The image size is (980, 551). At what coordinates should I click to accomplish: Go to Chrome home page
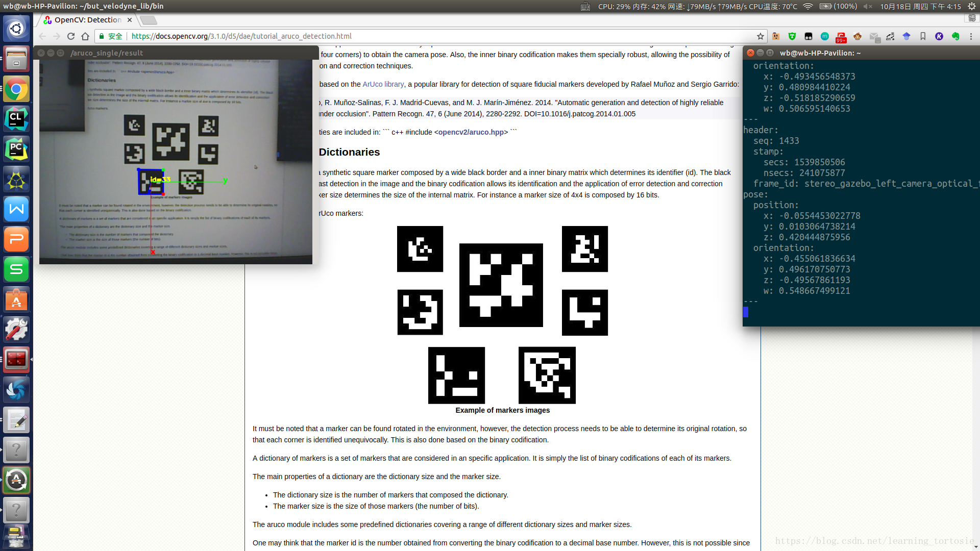[x=85, y=36]
